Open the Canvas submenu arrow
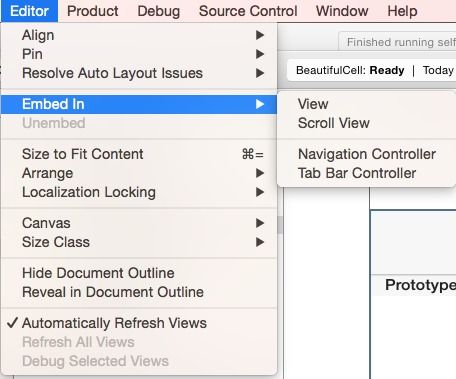Image resolution: width=456 pixels, height=379 pixels. pyautogui.click(x=260, y=223)
